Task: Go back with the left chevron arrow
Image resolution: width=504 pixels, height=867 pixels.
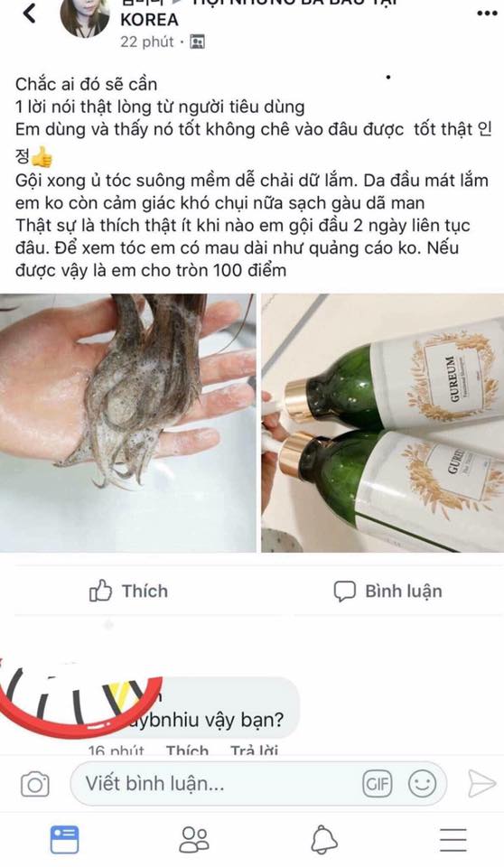Action: click(29, 14)
